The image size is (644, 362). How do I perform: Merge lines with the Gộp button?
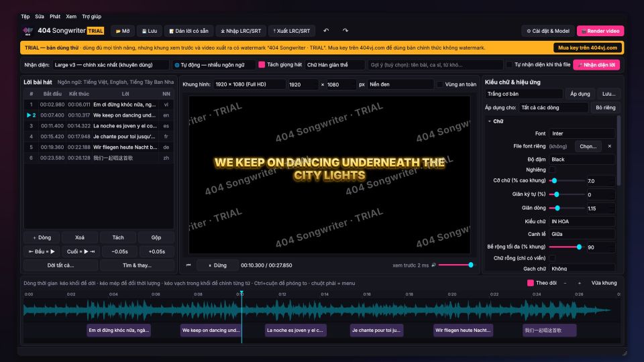[x=156, y=237]
